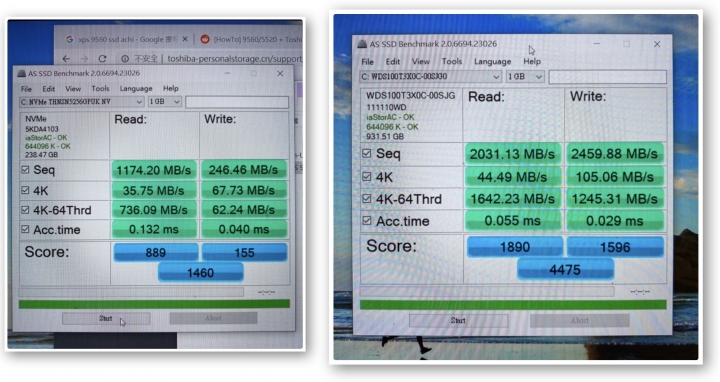The height and width of the screenshot is (382, 720).
Task: Click browser forward arrow behind left window
Action: (84, 59)
